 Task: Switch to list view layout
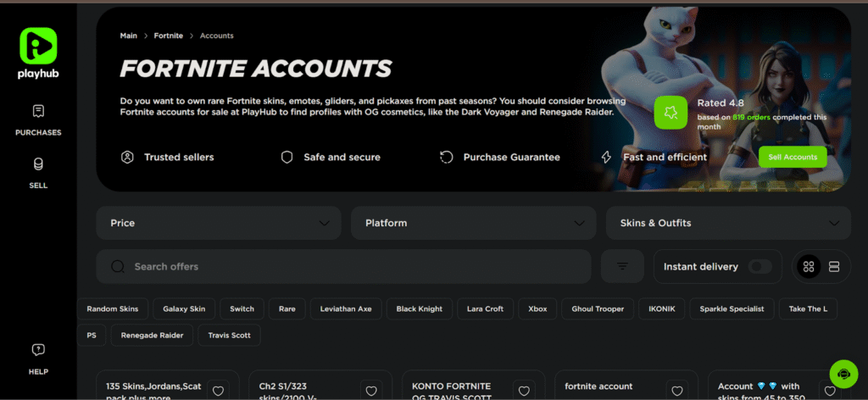(x=833, y=267)
